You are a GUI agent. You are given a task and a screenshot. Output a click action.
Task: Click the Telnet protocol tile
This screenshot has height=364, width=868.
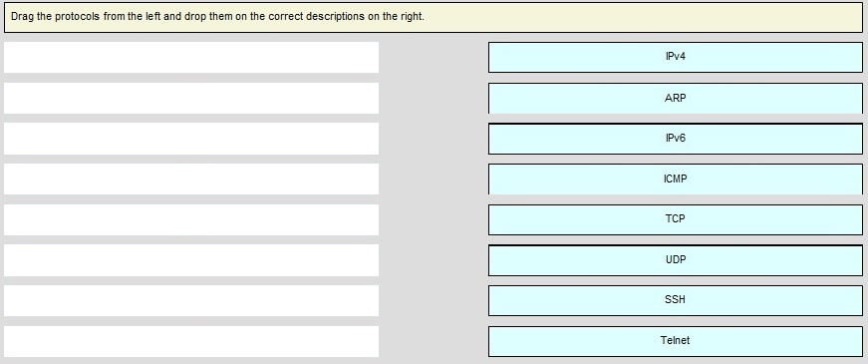(x=676, y=341)
